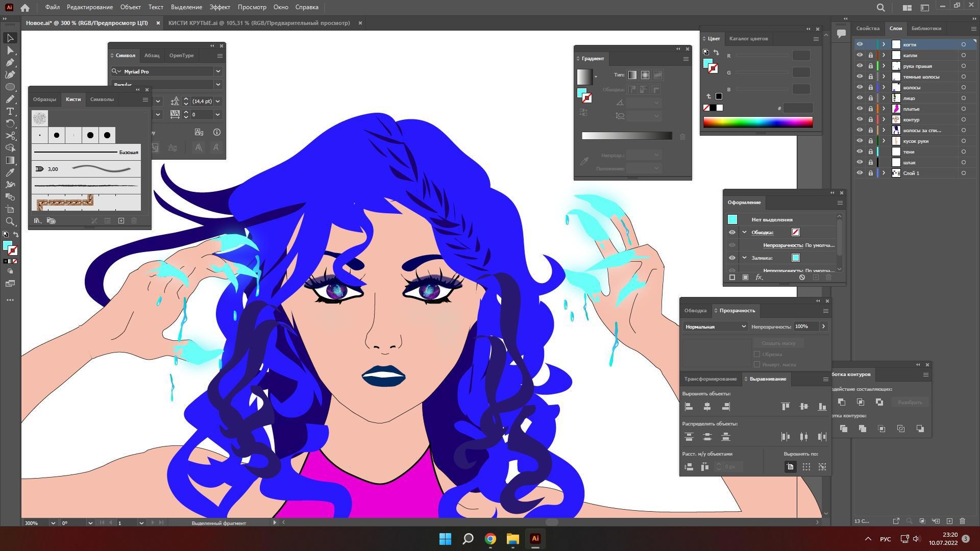Pick the Scissors tool
Viewport: 980px width, 551px height.
[x=10, y=136]
